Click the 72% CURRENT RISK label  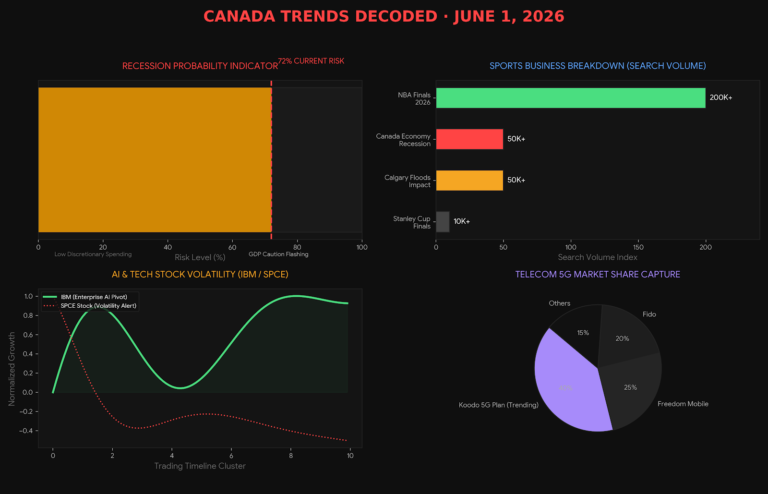tap(311, 61)
